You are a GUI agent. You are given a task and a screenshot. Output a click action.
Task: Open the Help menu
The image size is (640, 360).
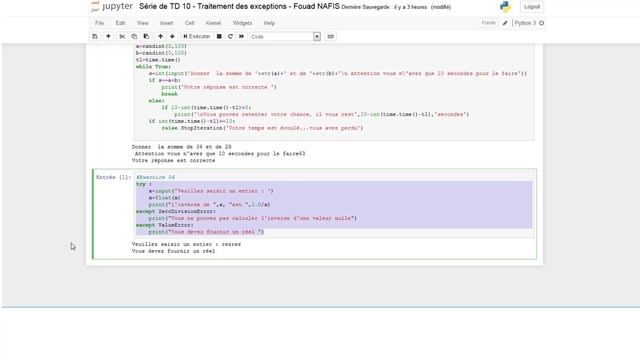tap(269, 23)
